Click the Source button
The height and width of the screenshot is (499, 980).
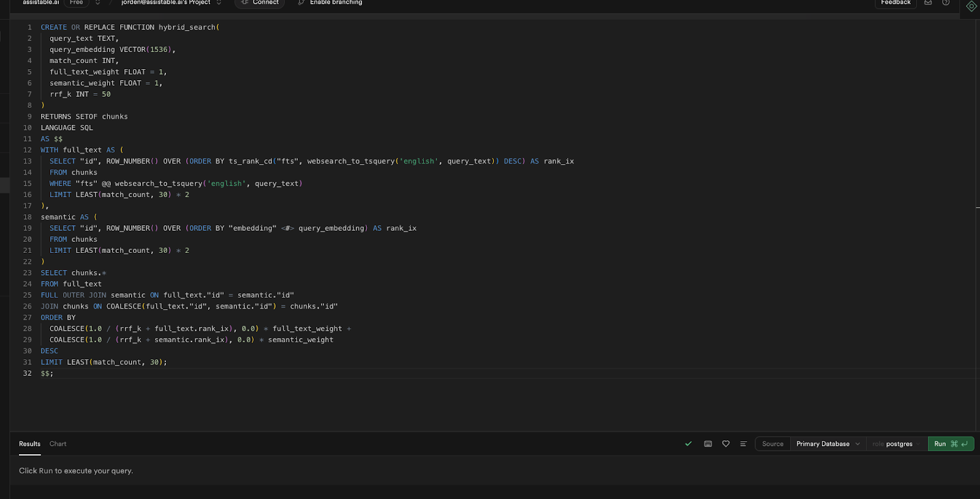pos(773,444)
